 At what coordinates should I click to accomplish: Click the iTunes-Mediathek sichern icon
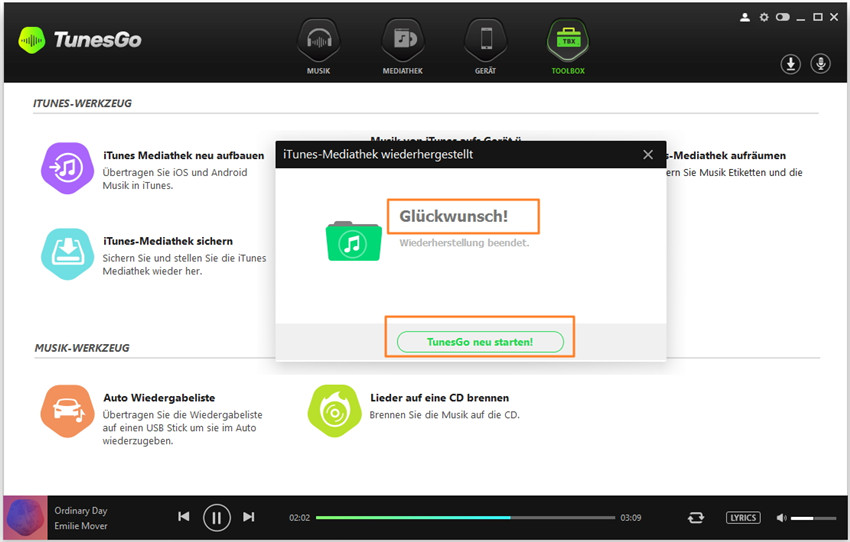click(x=67, y=254)
